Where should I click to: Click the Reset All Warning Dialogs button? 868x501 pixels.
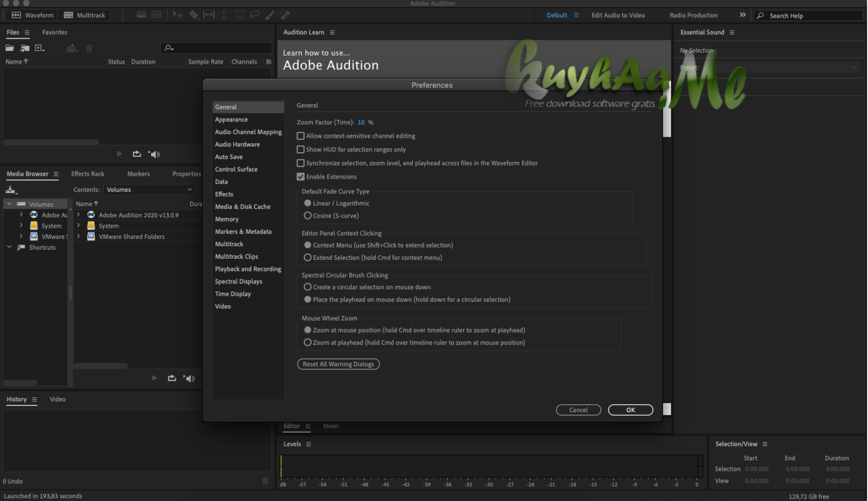338,364
